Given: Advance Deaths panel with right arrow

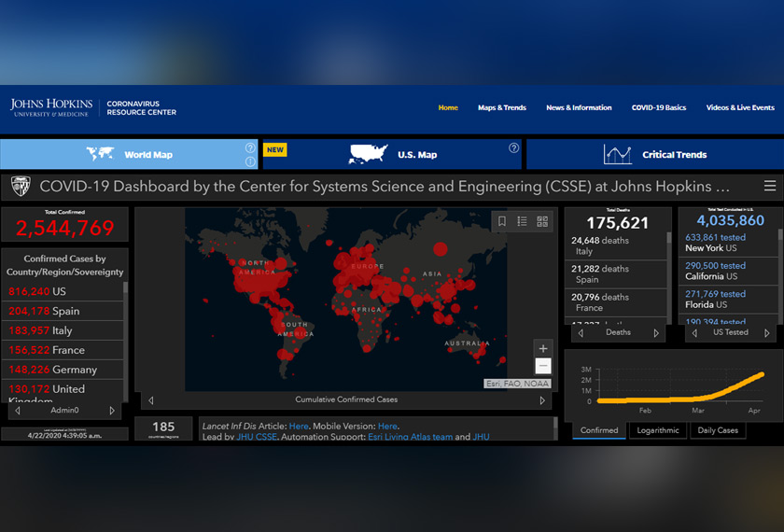Looking at the screenshot, I should (656, 332).
